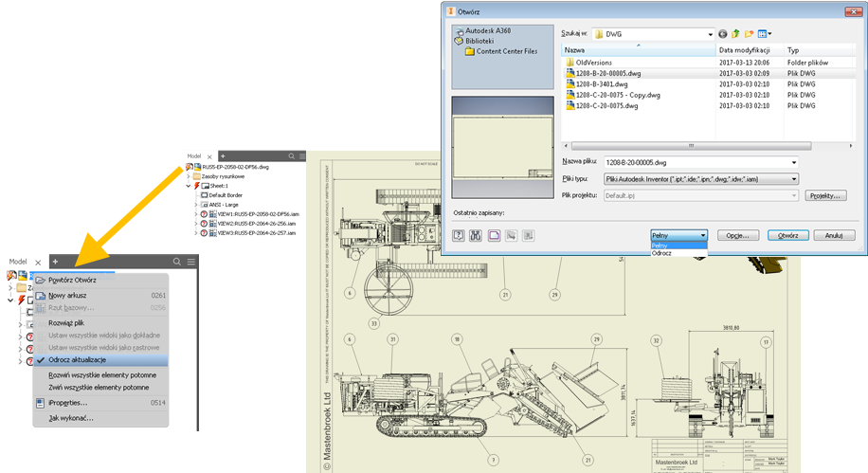Click red question icon beside VIEW1
Viewport: 868px width, 473px height.
pyautogui.click(x=204, y=214)
